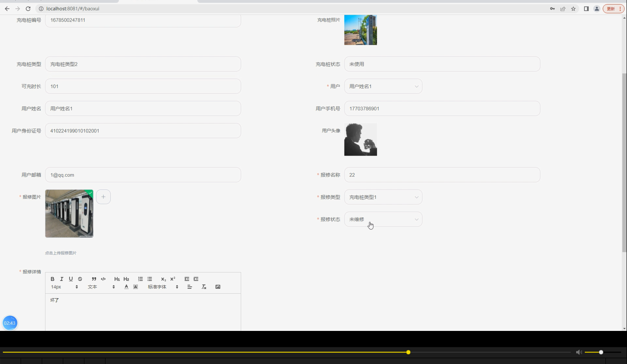Expand the 用户 selector showing 用户姓名1
Viewport: 627px width, 364px height.
coord(383,86)
